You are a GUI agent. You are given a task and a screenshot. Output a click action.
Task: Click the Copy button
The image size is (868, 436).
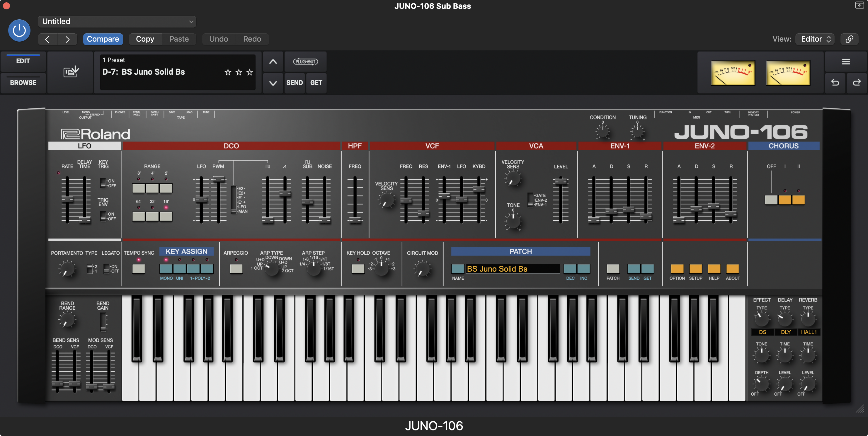(x=145, y=39)
